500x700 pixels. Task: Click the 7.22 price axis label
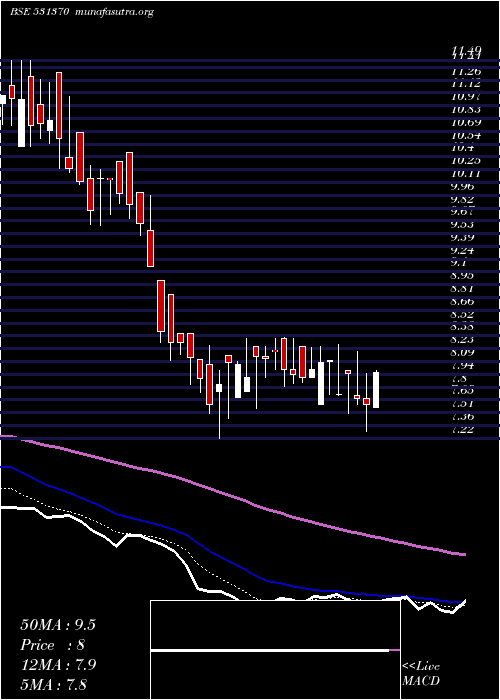(463, 430)
